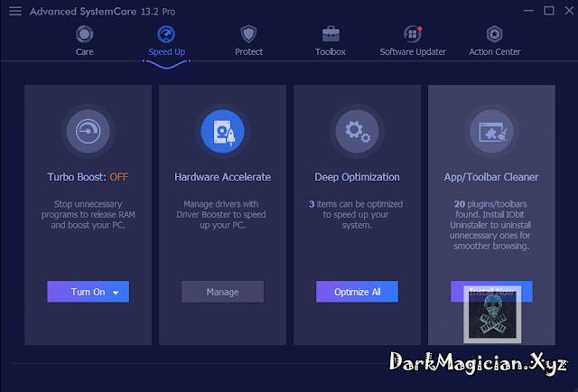Open the Action Center tab label
The height and width of the screenshot is (392, 578).
495,52
